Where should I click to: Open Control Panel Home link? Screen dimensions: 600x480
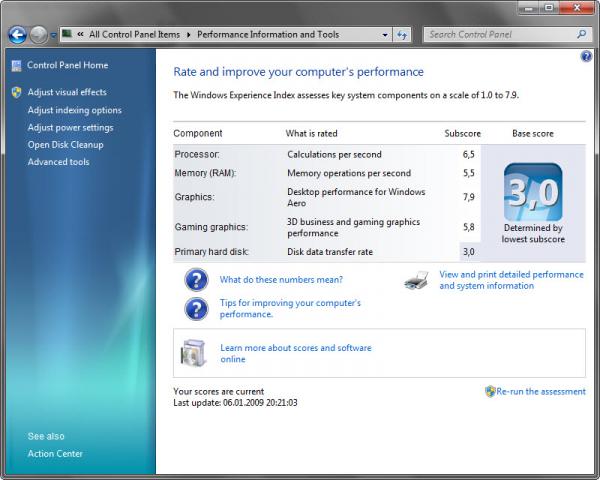pyautogui.click(x=67, y=65)
